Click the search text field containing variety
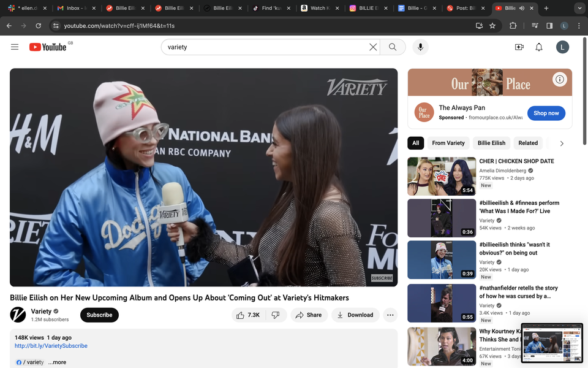 (266, 47)
